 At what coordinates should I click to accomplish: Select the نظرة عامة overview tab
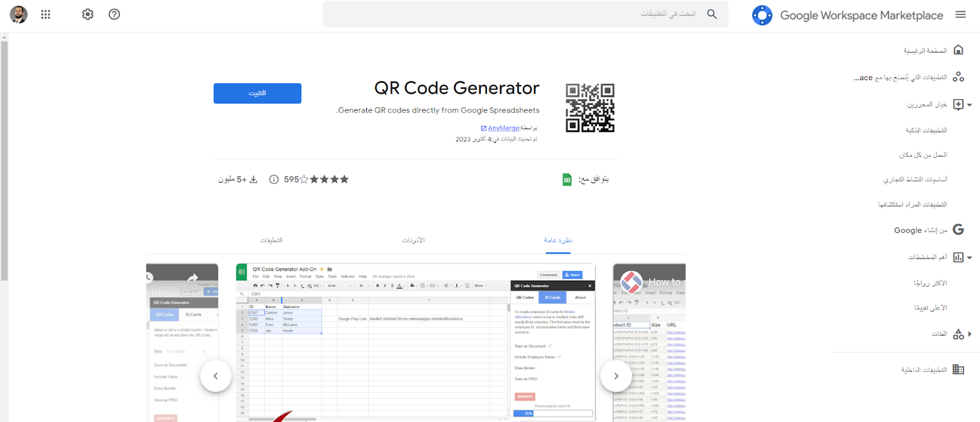tap(558, 240)
